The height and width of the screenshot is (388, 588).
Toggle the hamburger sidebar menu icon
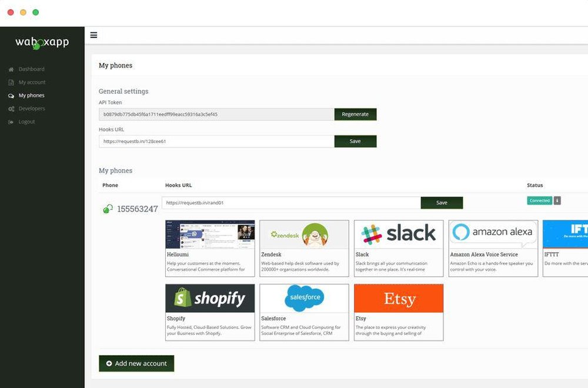pyautogui.click(x=93, y=35)
